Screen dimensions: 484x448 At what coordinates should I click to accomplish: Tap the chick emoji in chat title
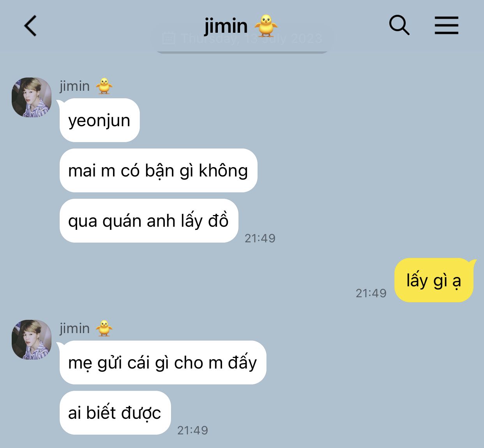266,26
